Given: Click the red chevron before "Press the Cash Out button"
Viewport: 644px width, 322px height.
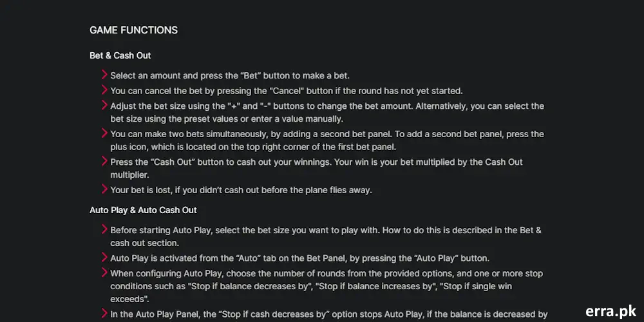Looking at the screenshot, I should (x=104, y=161).
